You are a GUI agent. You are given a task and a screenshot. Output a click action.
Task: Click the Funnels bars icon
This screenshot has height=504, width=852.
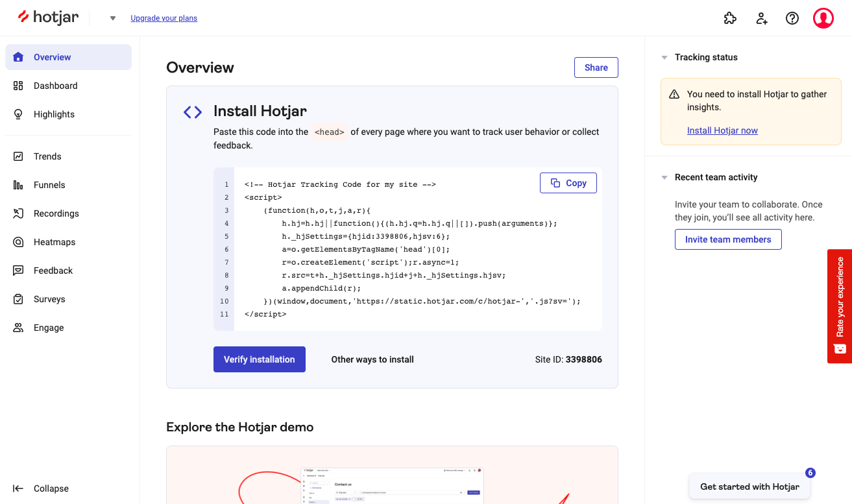19,185
